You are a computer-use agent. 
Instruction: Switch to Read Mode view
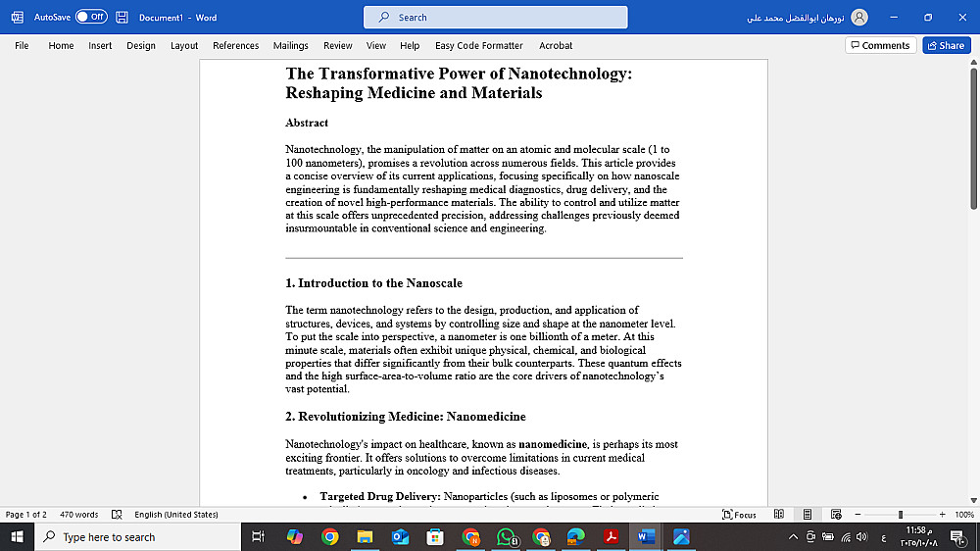779,515
